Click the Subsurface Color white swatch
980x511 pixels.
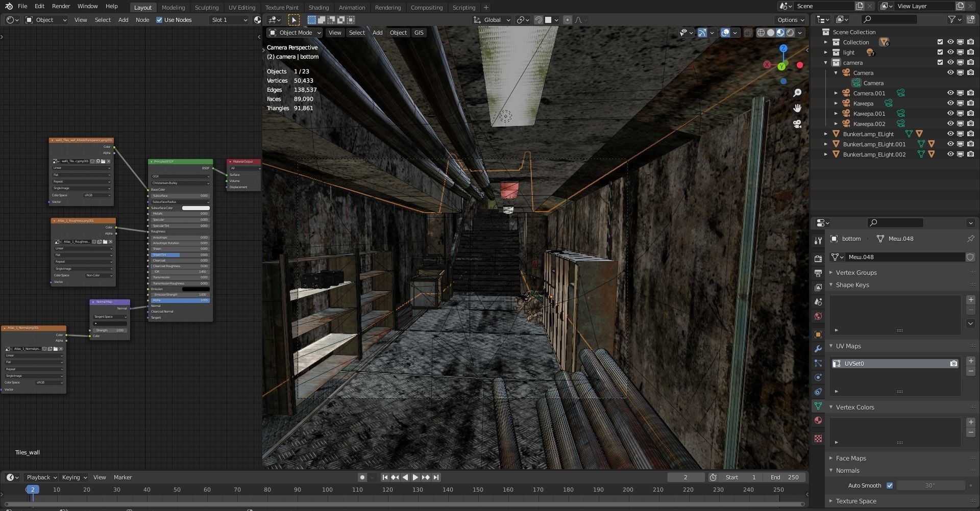tap(196, 208)
